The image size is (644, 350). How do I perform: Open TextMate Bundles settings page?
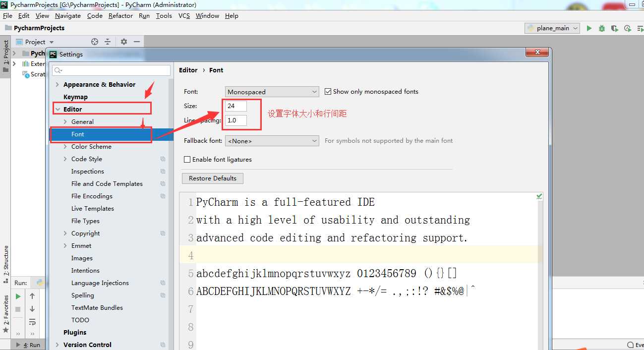97,308
